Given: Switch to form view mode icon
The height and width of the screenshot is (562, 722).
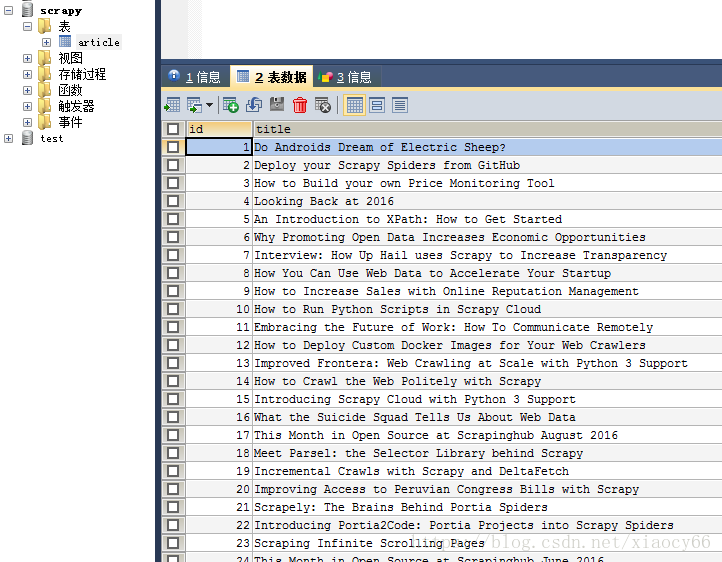Looking at the screenshot, I should (377, 105).
